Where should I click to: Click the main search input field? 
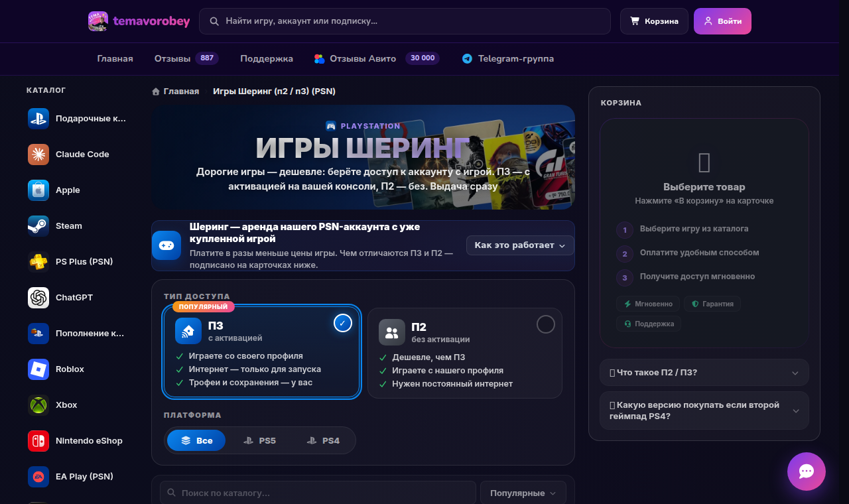(405, 21)
